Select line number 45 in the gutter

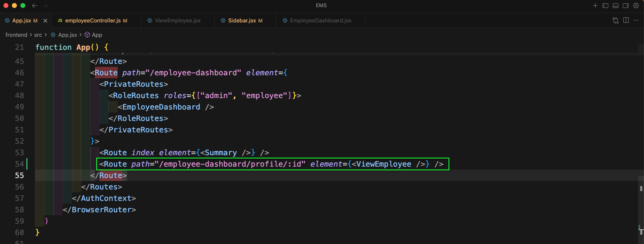19,61
